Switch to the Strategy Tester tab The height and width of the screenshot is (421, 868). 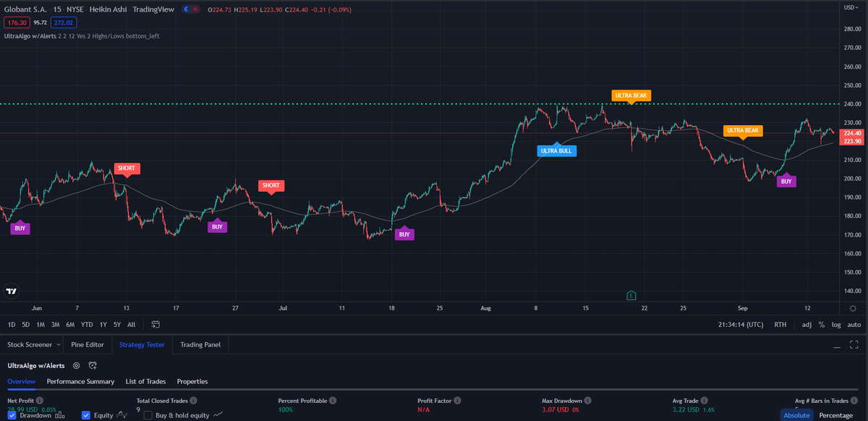point(142,344)
